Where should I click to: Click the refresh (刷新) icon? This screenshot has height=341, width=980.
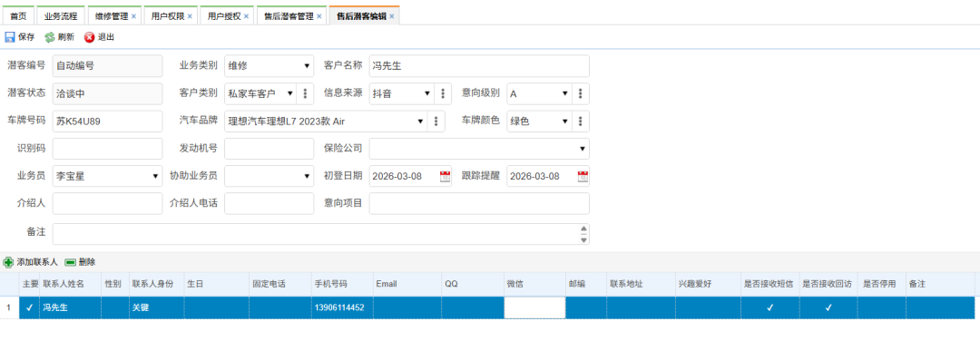(49, 37)
